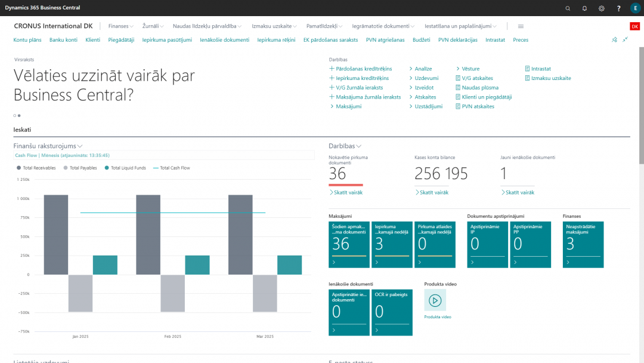
Task: Play the Produkta video
Action: tap(435, 302)
